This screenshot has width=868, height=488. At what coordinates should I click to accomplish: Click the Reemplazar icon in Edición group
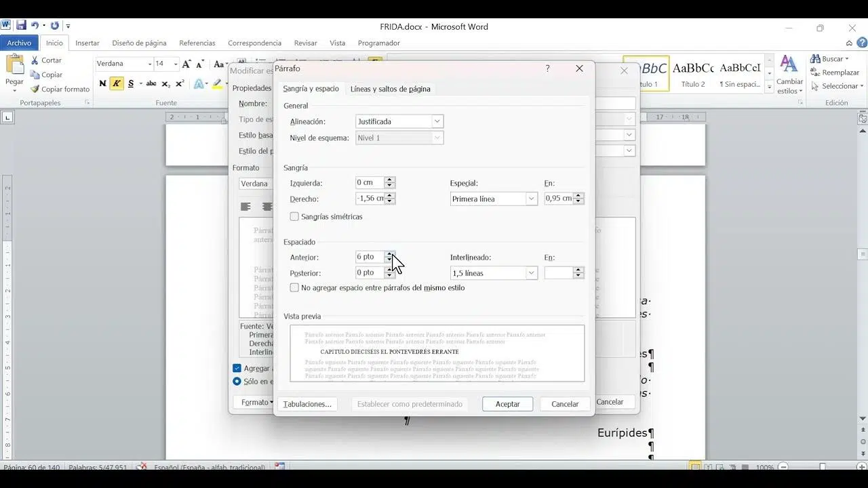pos(815,73)
